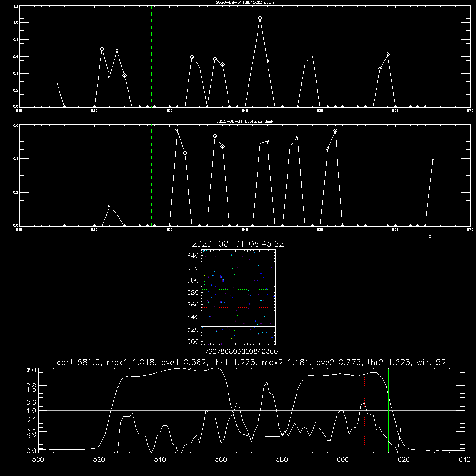Click red dotted line at 555 in profile plot
The height and width of the screenshot is (476, 476).
206,410
